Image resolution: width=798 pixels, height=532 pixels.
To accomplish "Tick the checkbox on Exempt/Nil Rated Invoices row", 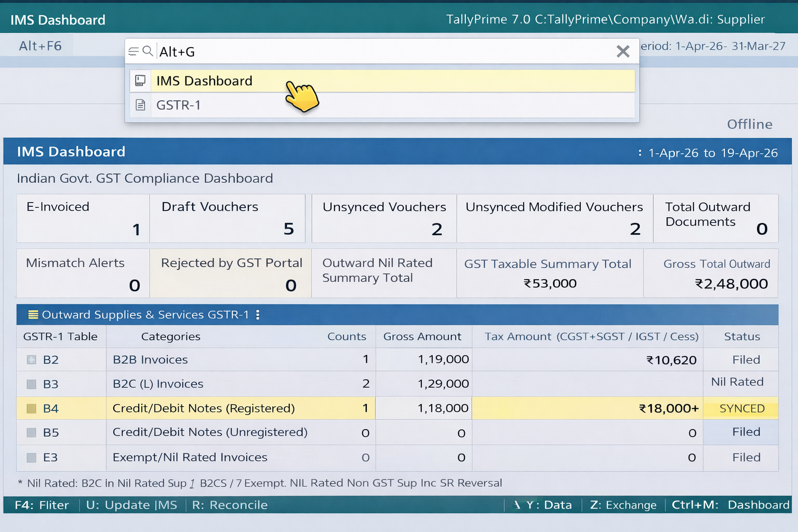I will [31, 458].
